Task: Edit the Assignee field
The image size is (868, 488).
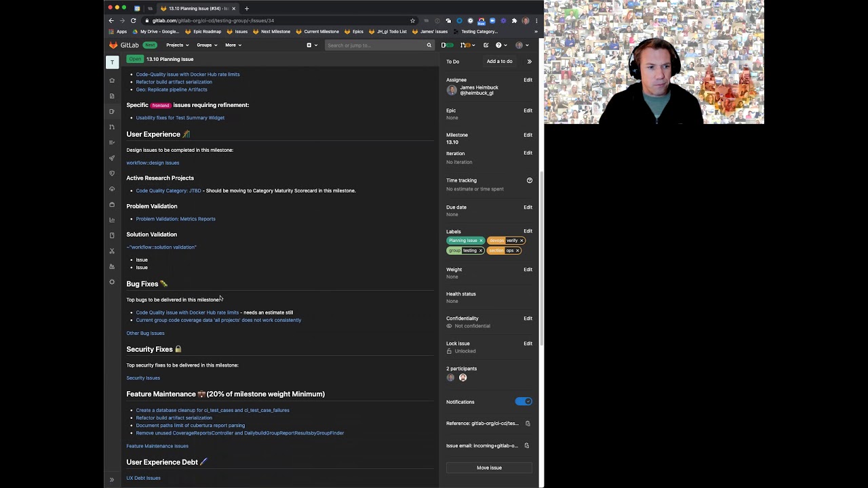Action: coord(528,80)
